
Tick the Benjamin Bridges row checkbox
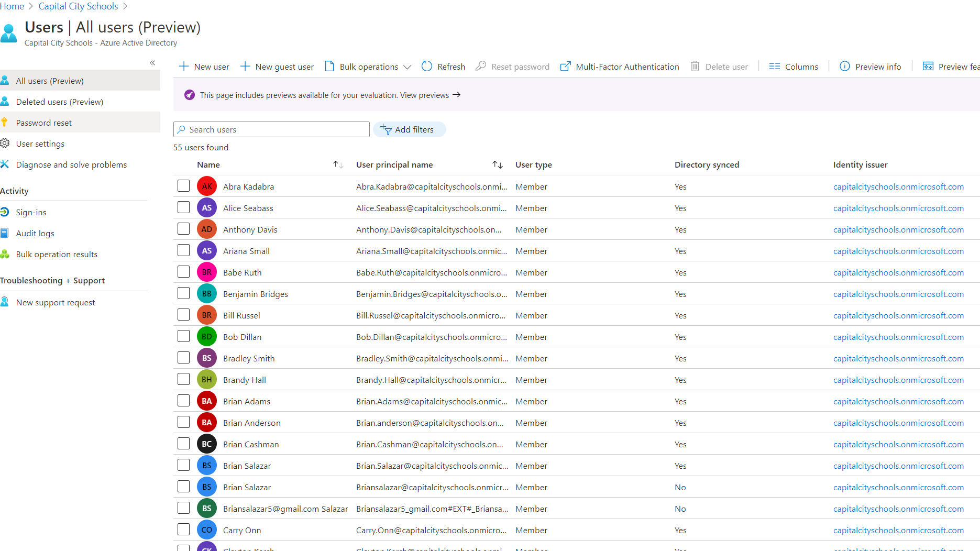[183, 293]
